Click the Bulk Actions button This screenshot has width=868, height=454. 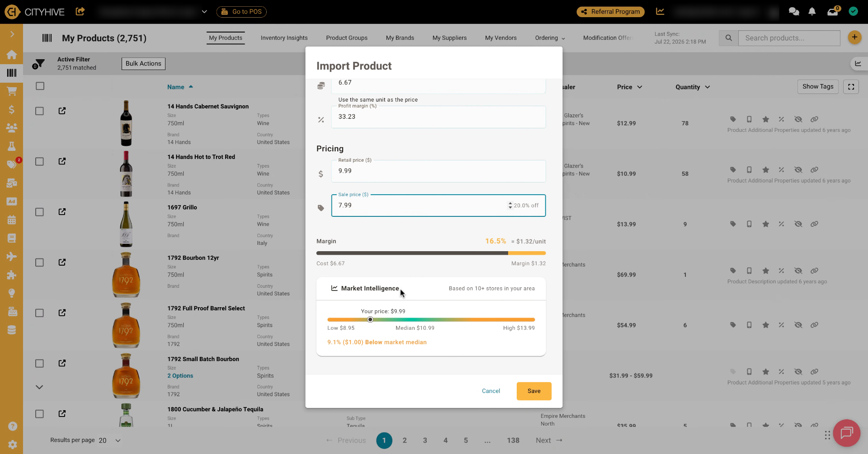pos(143,64)
